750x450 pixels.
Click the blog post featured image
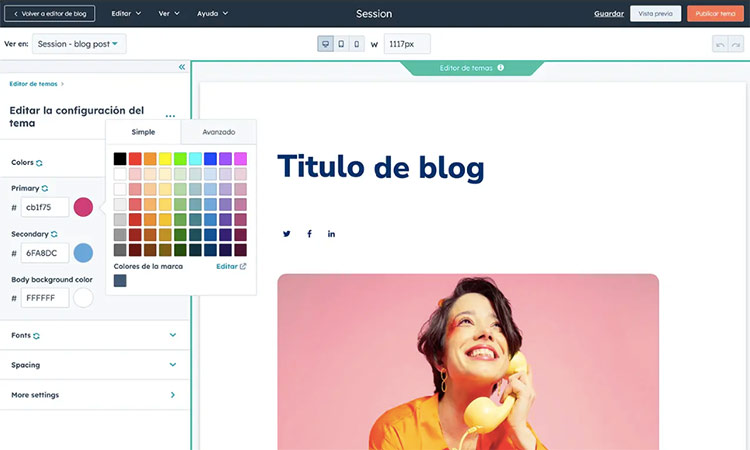pos(468,362)
